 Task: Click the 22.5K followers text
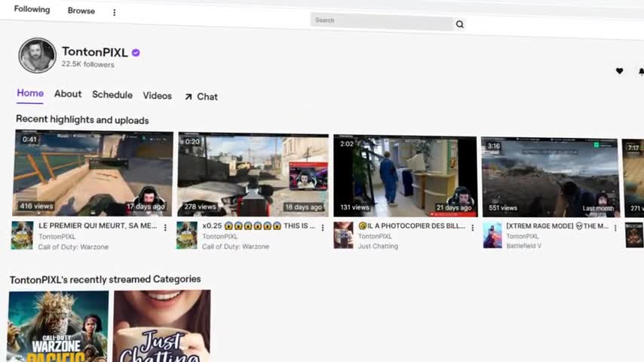[88, 65]
